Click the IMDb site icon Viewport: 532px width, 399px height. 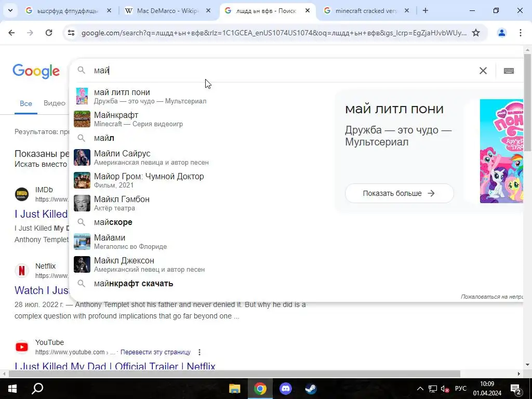[22, 194]
